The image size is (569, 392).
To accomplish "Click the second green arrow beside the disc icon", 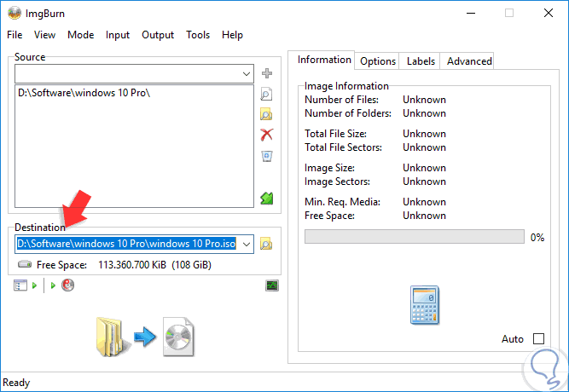I will (x=53, y=285).
